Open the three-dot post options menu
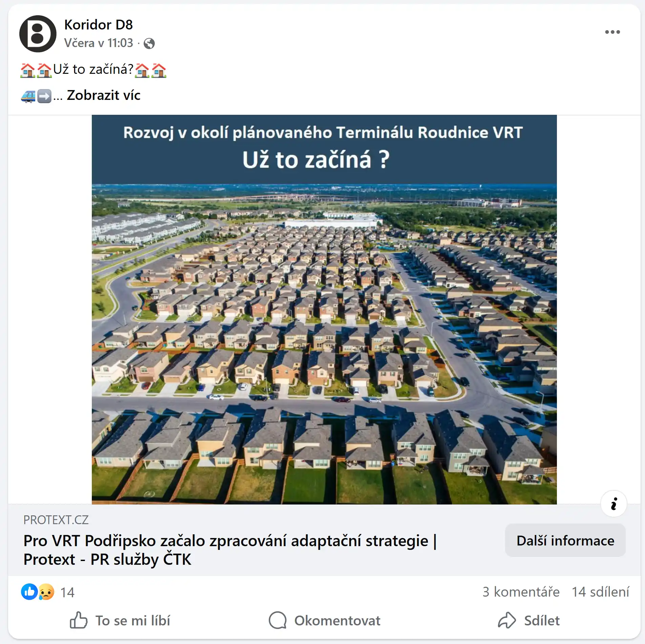The height and width of the screenshot is (644, 645). pos(612,32)
